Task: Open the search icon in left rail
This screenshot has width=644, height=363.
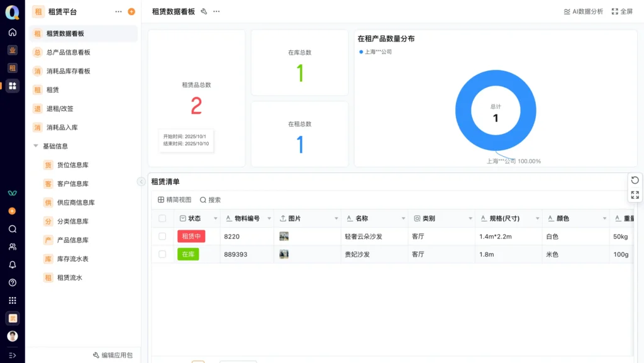Action: (x=12, y=229)
